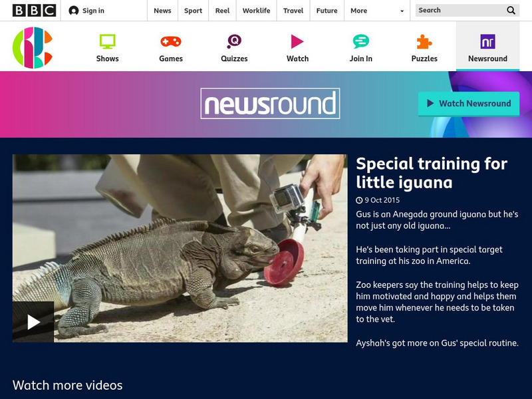The image size is (532, 399).
Task: Click the Sign in account icon
Action: pos(74,11)
